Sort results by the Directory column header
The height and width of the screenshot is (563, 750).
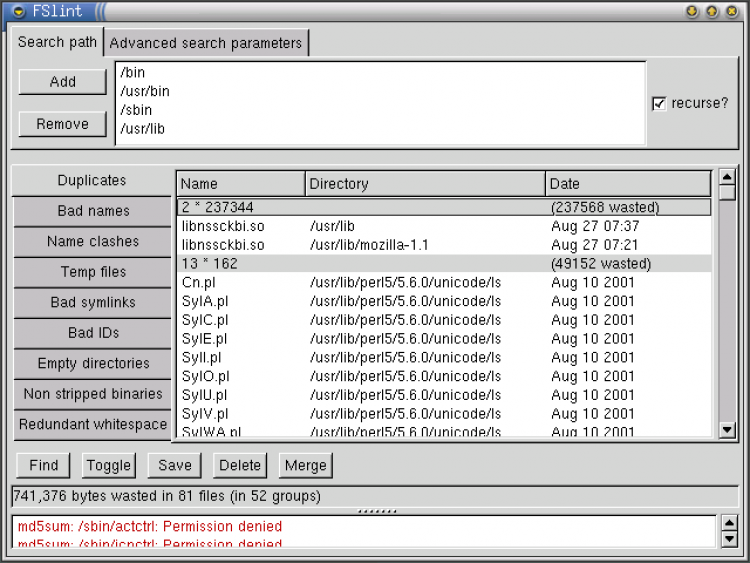point(425,184)
